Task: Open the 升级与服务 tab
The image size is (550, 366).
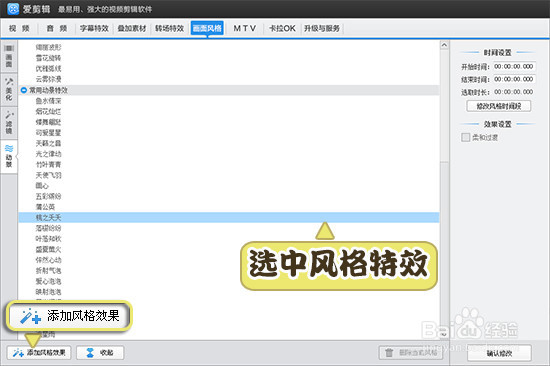Action: click(x=322, y=28)
